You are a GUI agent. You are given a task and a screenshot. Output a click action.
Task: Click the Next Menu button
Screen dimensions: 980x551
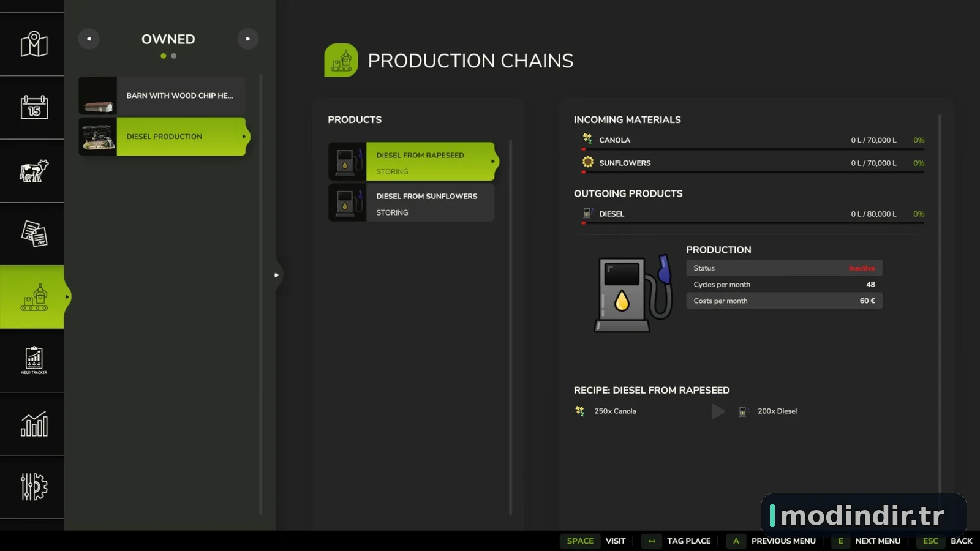[x=866, y=541]
